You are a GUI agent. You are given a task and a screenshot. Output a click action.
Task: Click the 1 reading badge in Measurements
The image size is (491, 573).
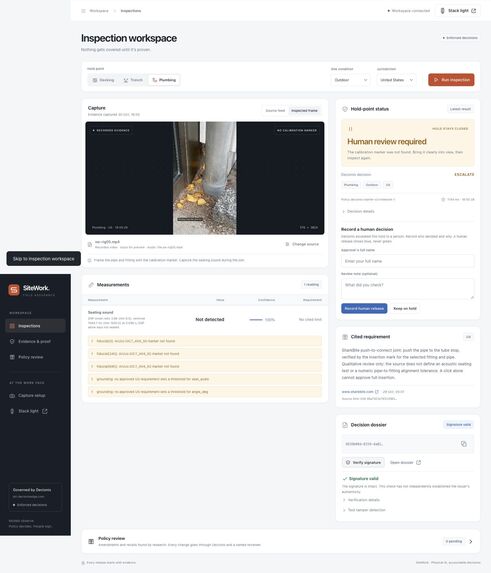click(x=311, y=284)
